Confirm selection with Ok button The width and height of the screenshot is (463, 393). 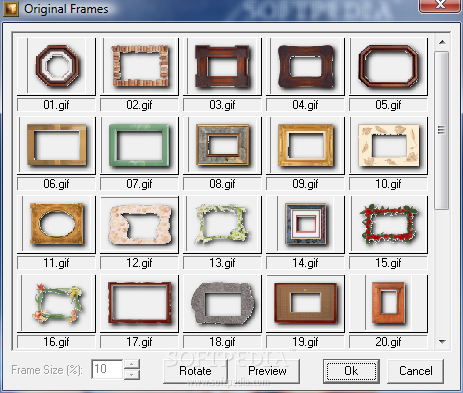351,371
